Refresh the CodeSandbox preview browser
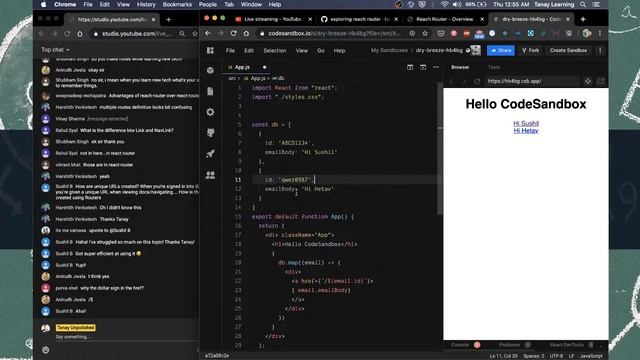This screenshot has width=640, height=360. [477, 81]
